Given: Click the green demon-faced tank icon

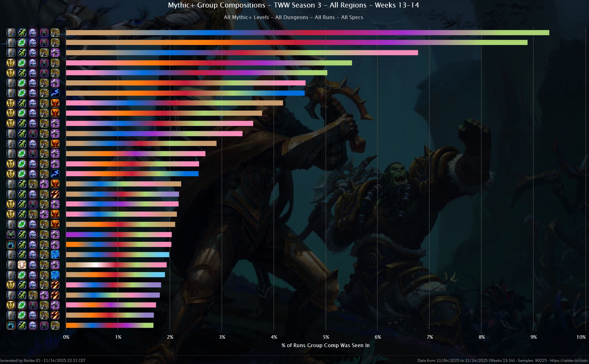Looking at the screenshot, I should coord(11,234).
